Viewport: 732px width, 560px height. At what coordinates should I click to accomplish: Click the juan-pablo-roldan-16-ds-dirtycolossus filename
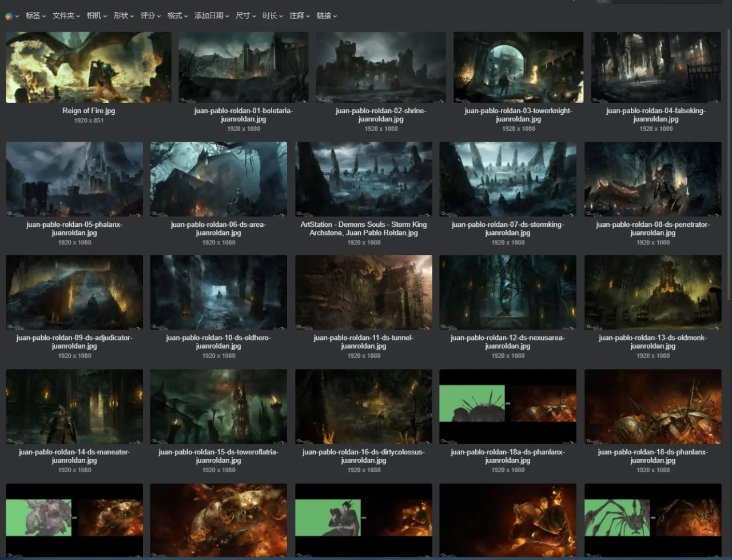[x=364, y=456]
